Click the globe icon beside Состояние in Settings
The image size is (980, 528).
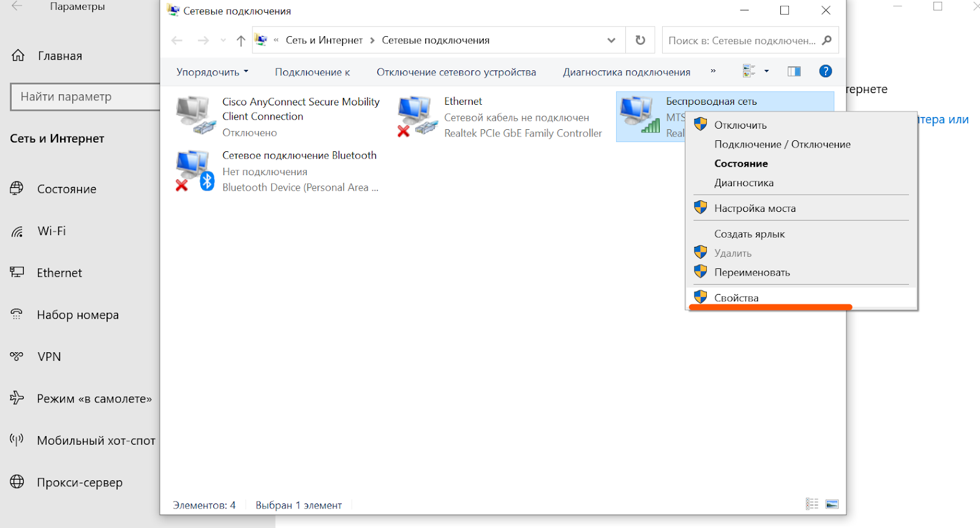pyautogui.click(x=17, y=189)
